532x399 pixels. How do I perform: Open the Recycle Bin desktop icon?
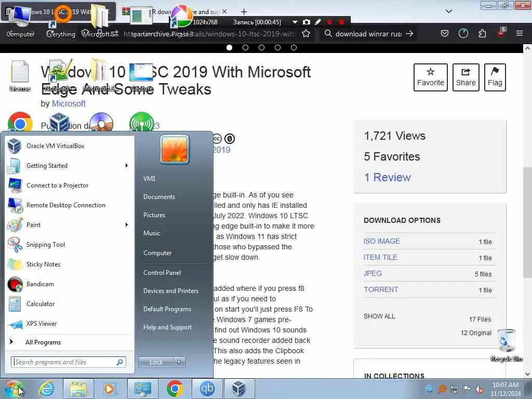tap(506, 345)
